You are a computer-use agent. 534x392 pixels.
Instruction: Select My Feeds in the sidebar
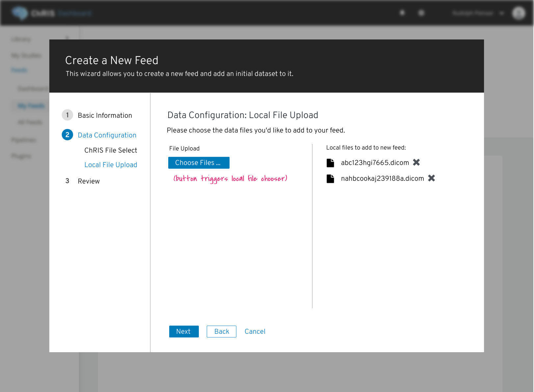click(x=31, y=106)
